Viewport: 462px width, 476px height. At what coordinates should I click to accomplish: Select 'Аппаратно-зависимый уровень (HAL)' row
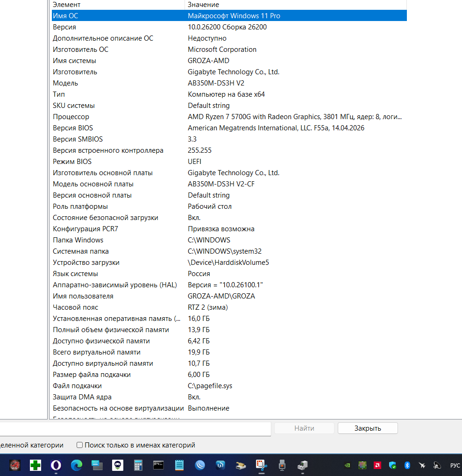click(229, 285)
